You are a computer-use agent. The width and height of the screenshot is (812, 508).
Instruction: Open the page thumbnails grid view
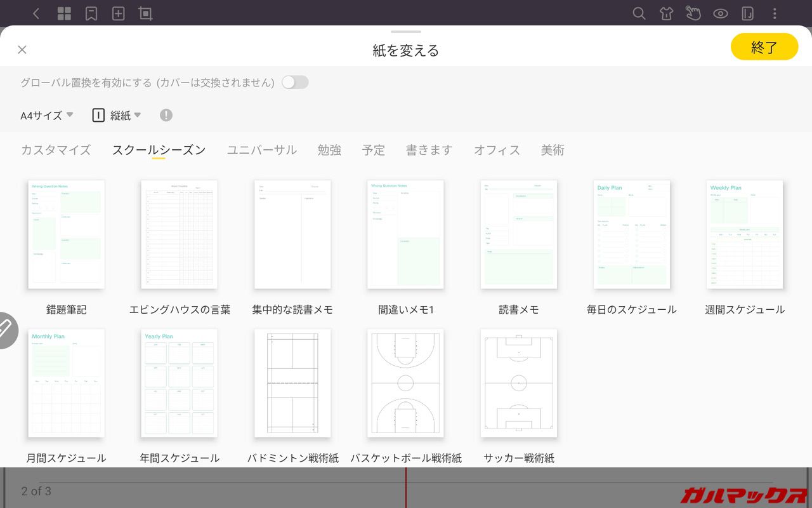(x=64, y=13)
